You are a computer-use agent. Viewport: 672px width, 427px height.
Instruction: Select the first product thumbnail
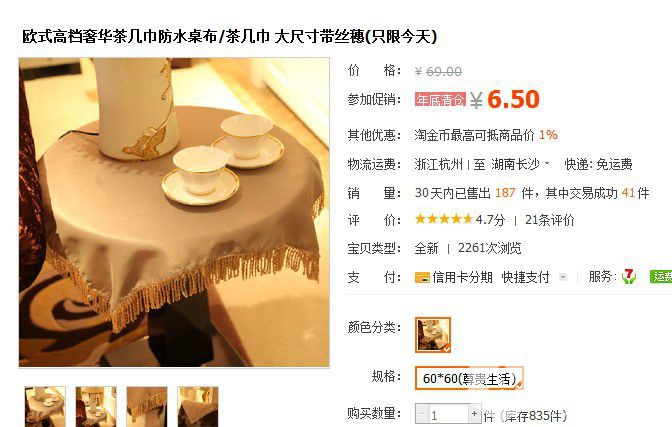click(x=45, y=406)
